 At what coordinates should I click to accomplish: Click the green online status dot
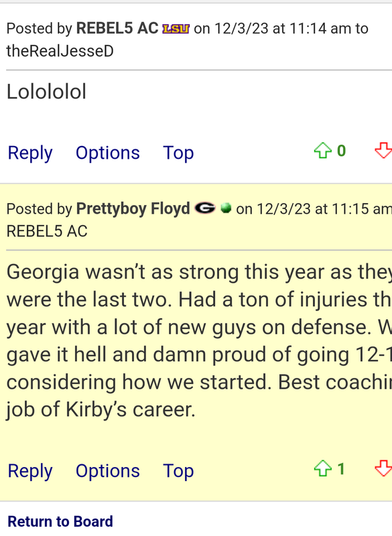tap(226, 208)
